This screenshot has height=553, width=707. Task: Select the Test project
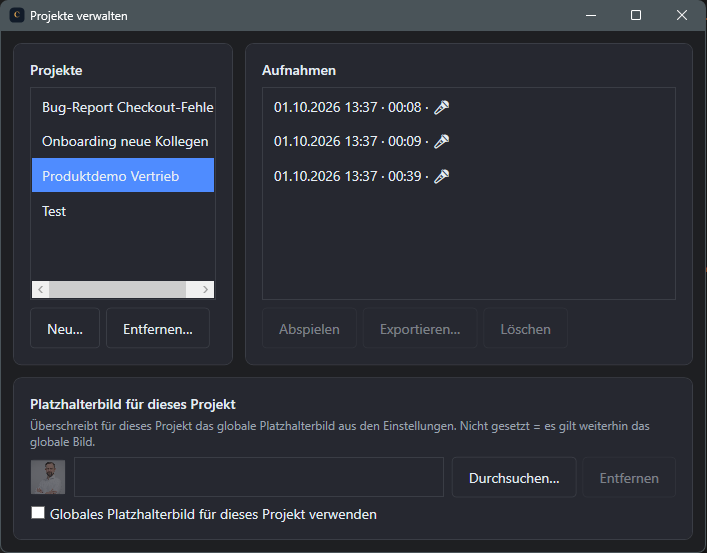123,211
